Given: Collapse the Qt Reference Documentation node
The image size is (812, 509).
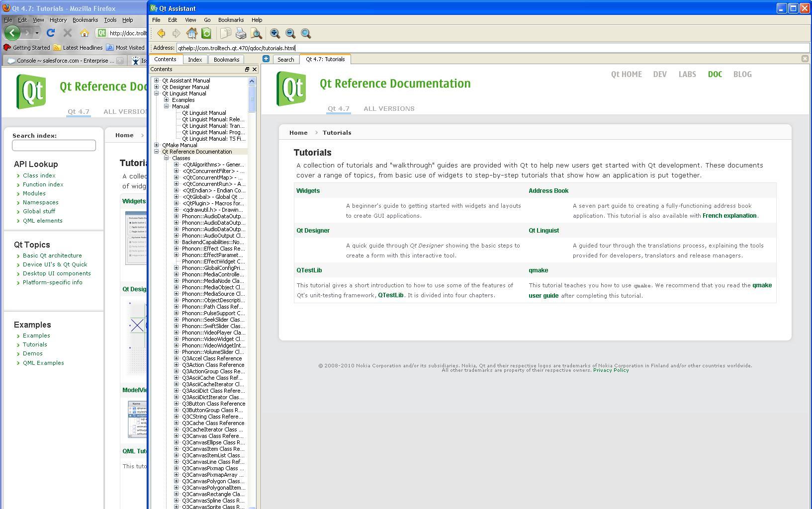Looking at the screenshot, I should pyautogui.click(x=157, y=152).
